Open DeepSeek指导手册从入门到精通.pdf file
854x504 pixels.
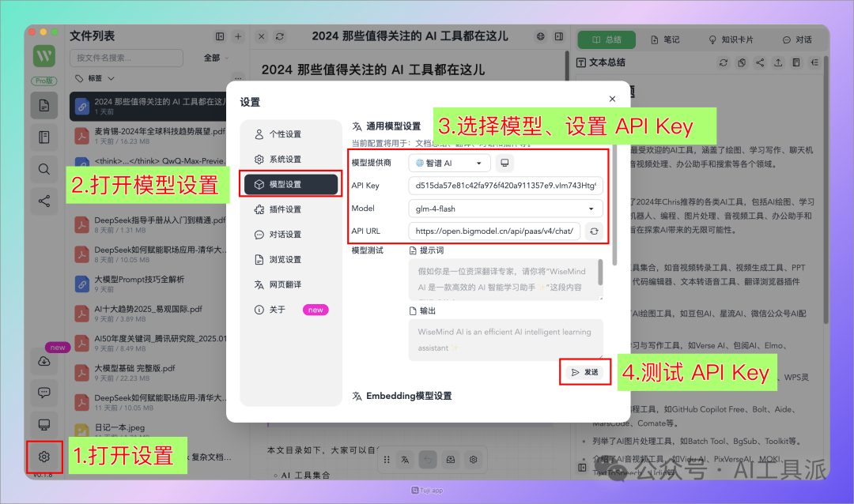[x=151, y=224]
